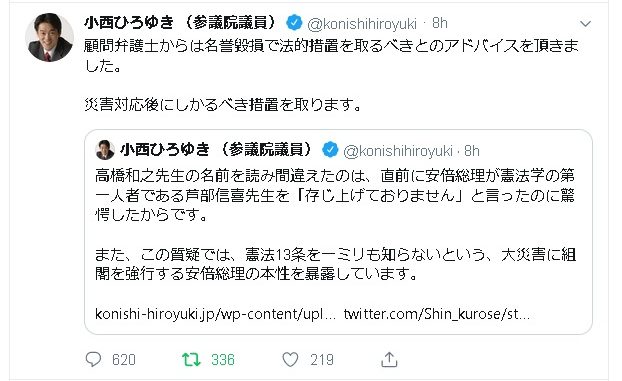Open the twitter.com/Shin_kurose link

click(x=437, y=314)
